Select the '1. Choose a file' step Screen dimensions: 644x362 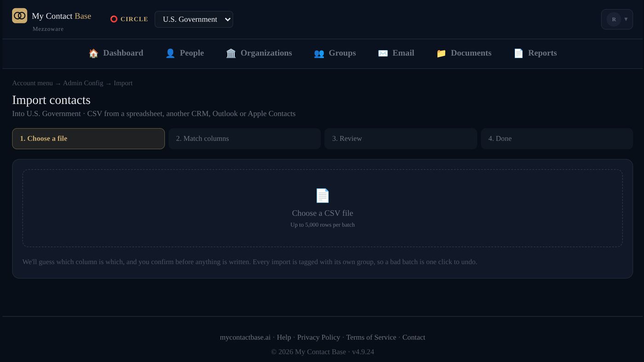(88, 139)
